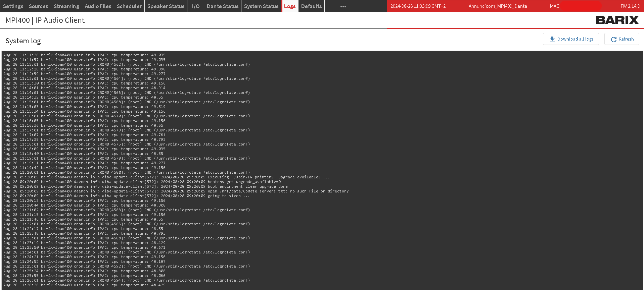The height and width of the screenshot is (290, 644).
Task: Click the FW 2.14.0 firmware label
Action: point(630,6)
